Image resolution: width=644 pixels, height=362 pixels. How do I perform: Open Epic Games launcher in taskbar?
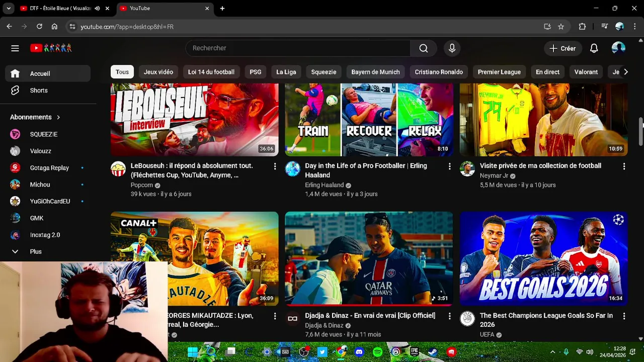point(414,352)
